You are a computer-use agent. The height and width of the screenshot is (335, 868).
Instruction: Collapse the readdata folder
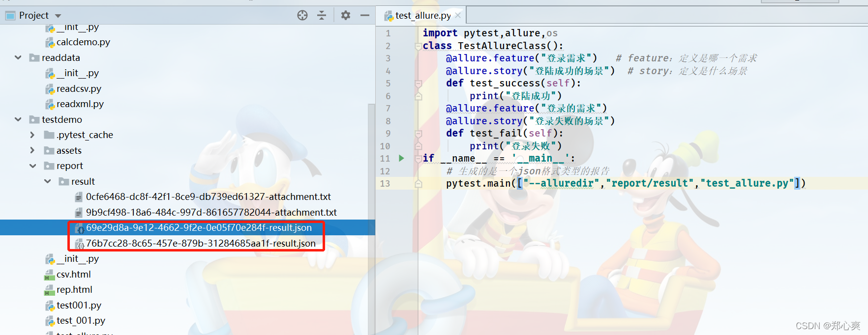(18, 57)
